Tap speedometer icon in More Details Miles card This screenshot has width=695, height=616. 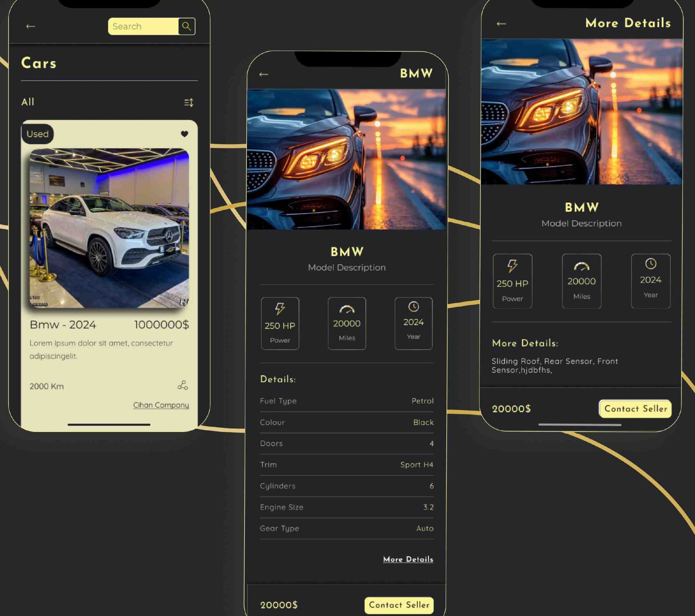[582, 266]
